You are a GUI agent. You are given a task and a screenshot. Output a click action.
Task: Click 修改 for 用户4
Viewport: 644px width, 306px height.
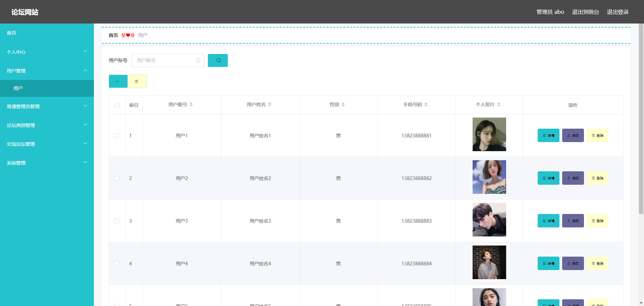pos(573,263)
